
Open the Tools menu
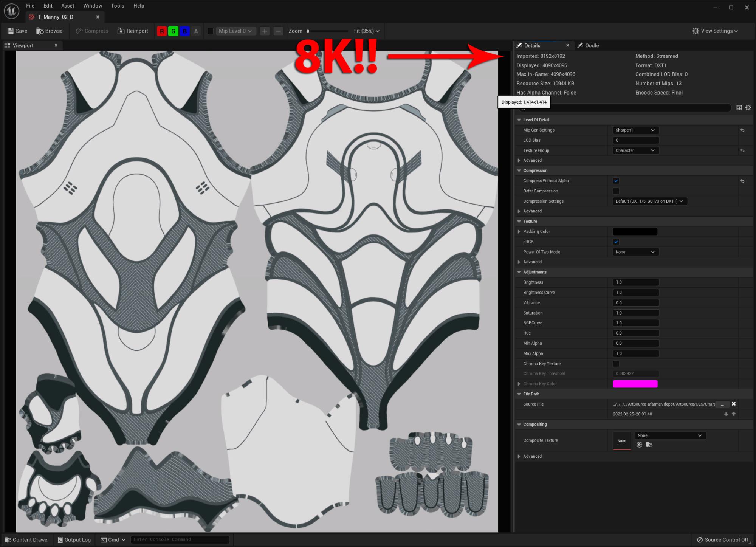(x=118, y=6)
